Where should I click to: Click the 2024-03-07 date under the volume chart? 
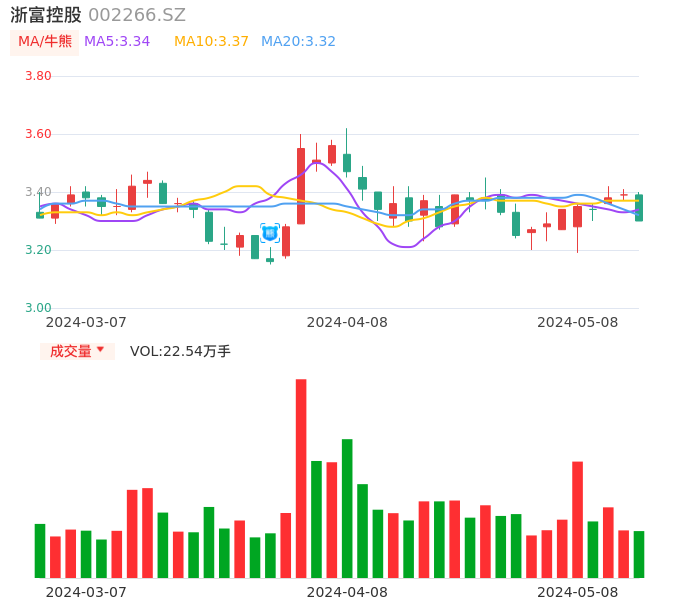(x=86, y=592)
